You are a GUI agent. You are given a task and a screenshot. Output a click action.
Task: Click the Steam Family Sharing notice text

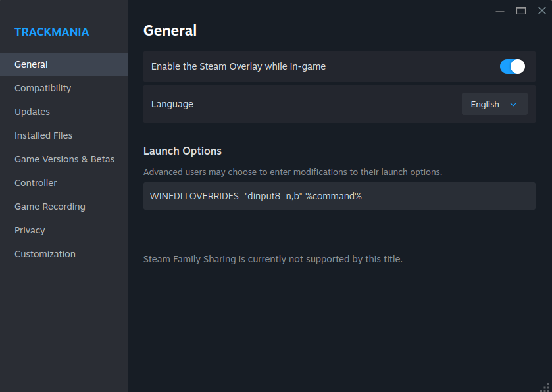[x=273, y=259]
